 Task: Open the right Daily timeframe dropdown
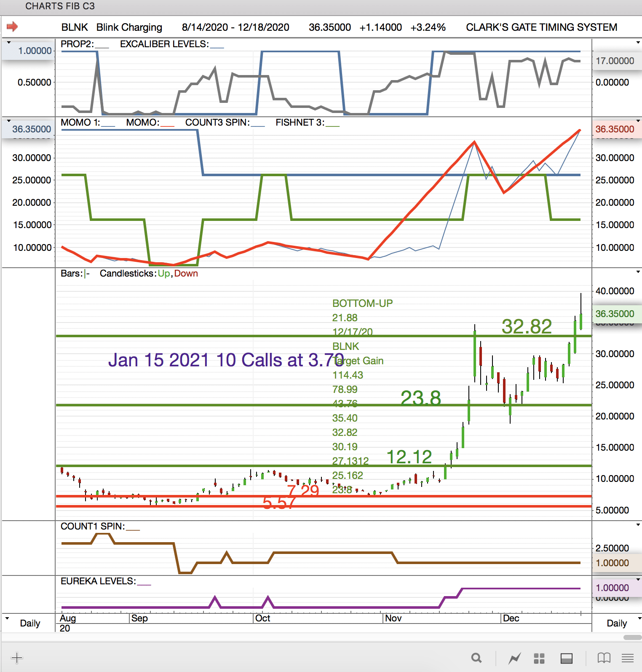pyautogui.click(x=639, y=618)
